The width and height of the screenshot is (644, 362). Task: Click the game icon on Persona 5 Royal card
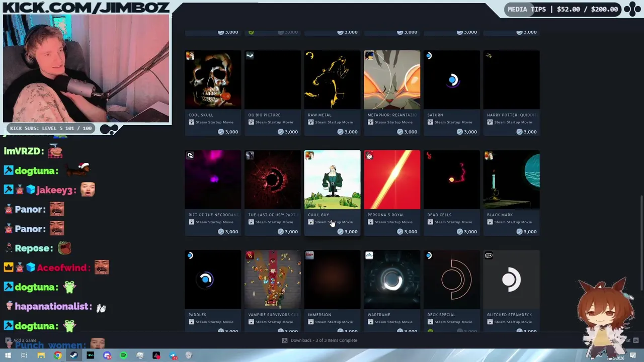(369, 156)
